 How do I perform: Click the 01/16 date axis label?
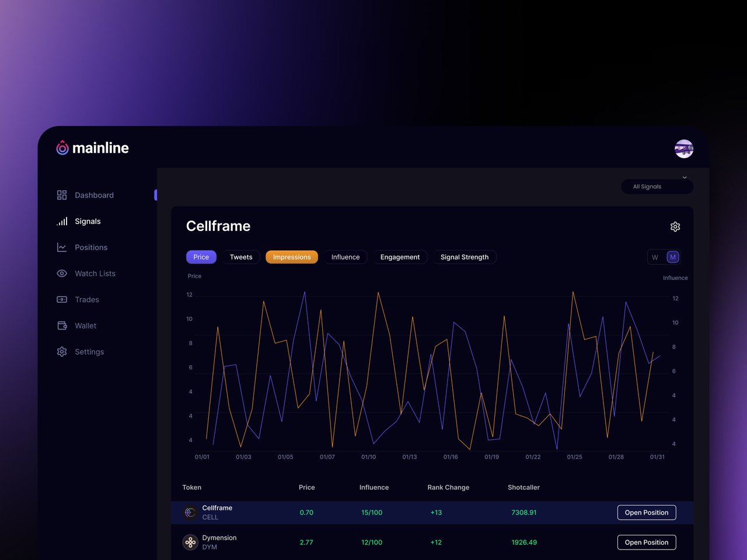click(x=451, y=457)
